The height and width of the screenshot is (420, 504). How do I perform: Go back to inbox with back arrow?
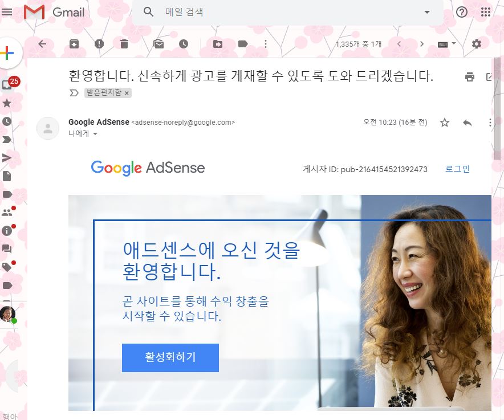[42, 44]
